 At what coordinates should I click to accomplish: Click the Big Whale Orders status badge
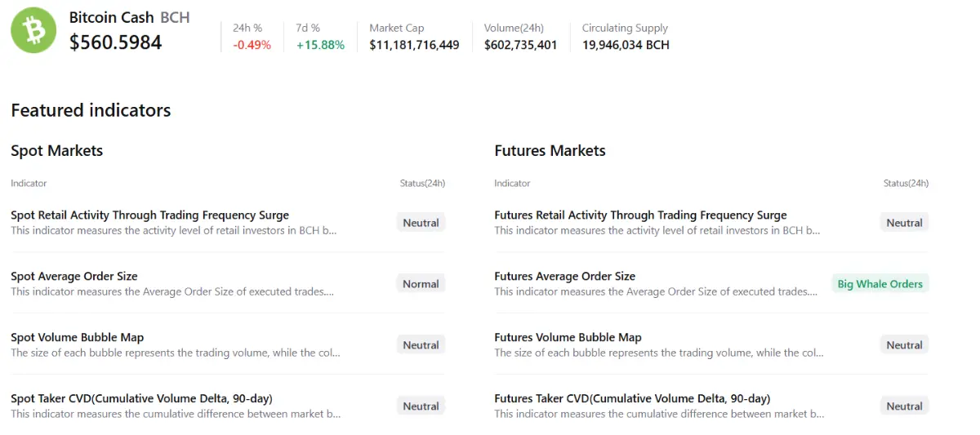tap(880, 284)
